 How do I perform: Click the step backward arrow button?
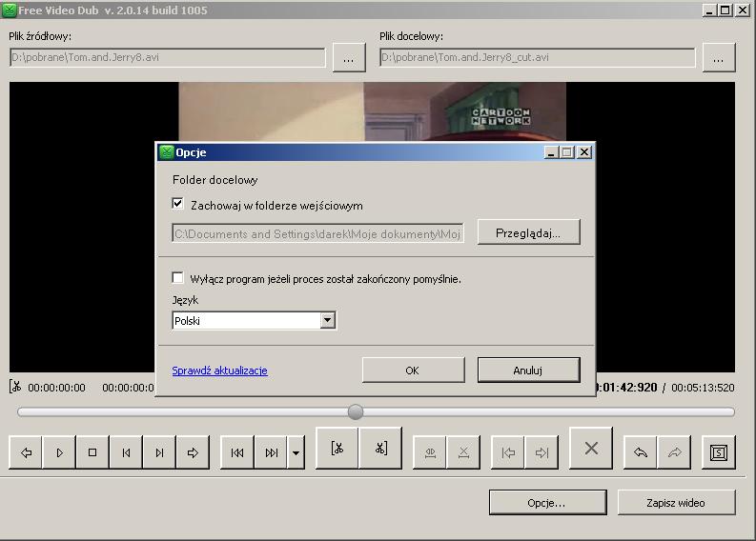click(x=26, y=452)
